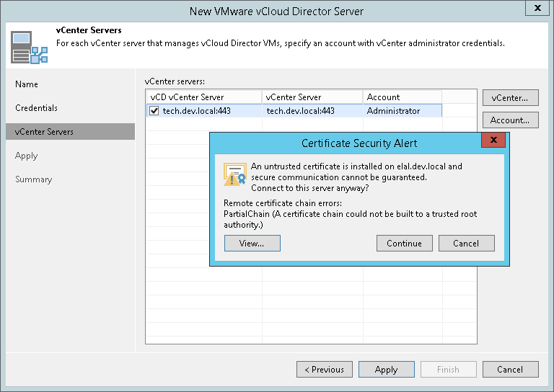Click the < Previous wizard button
The image size is (554, 392).
coord(324,370)
